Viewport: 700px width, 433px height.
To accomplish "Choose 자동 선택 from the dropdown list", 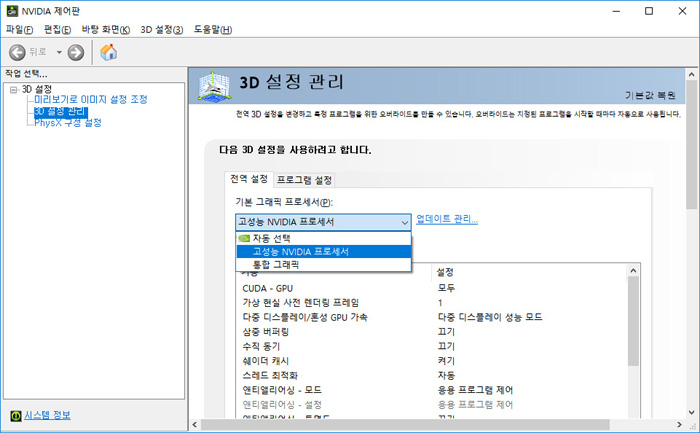I will [323, 238].
